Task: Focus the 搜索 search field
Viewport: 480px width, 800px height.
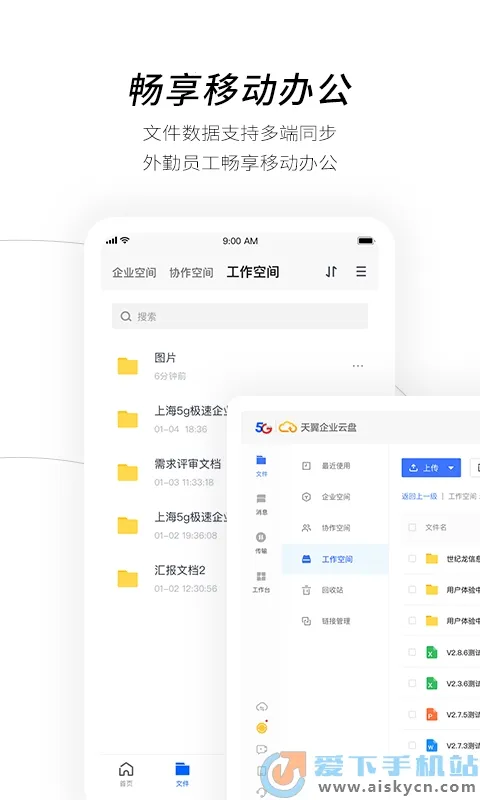Action: click(240, 316)
